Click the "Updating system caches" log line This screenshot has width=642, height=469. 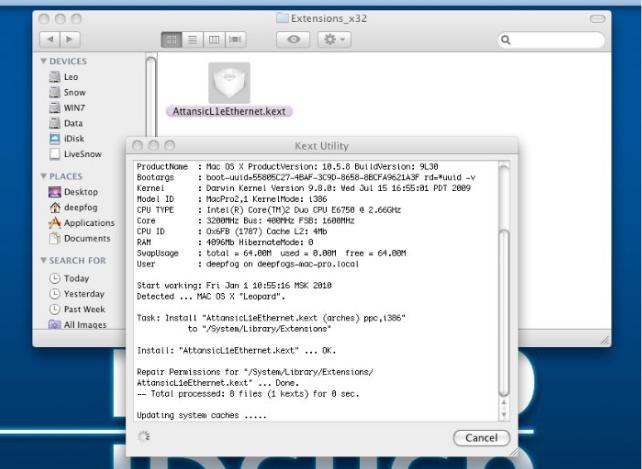201,415
